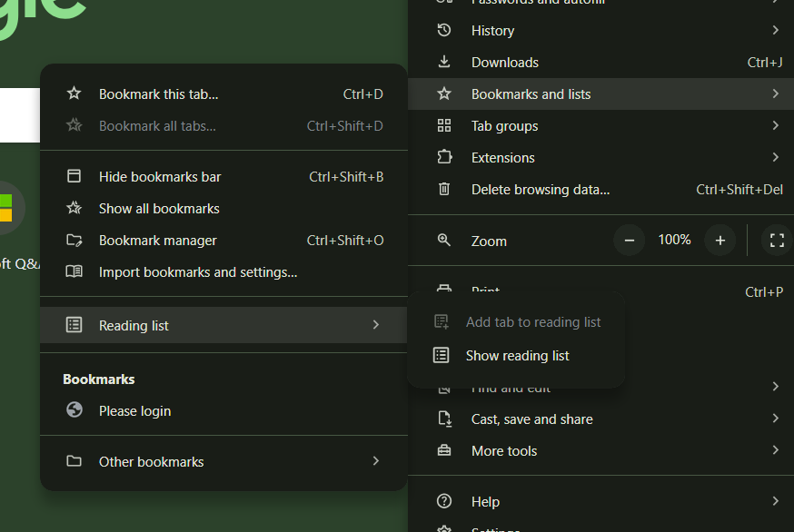794x532 pixels.
Task: Click the Ctrl+P Print shortcut label
Action: click(x=764, y=292)
